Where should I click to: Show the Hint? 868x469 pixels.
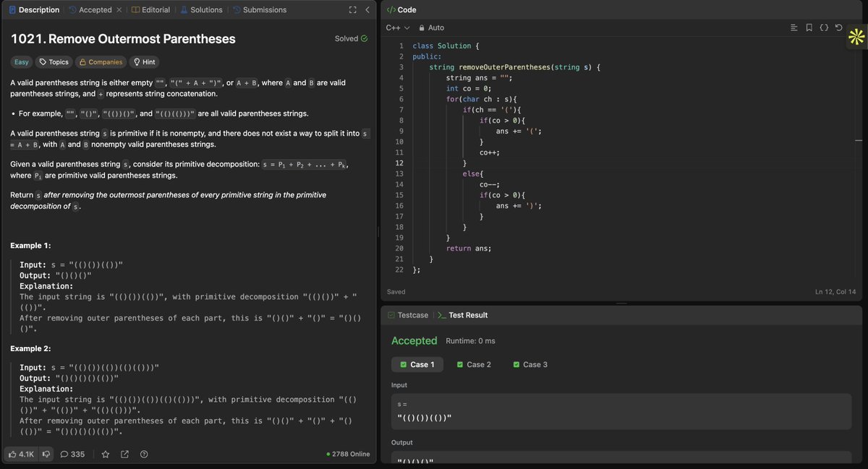coord(145,62)
